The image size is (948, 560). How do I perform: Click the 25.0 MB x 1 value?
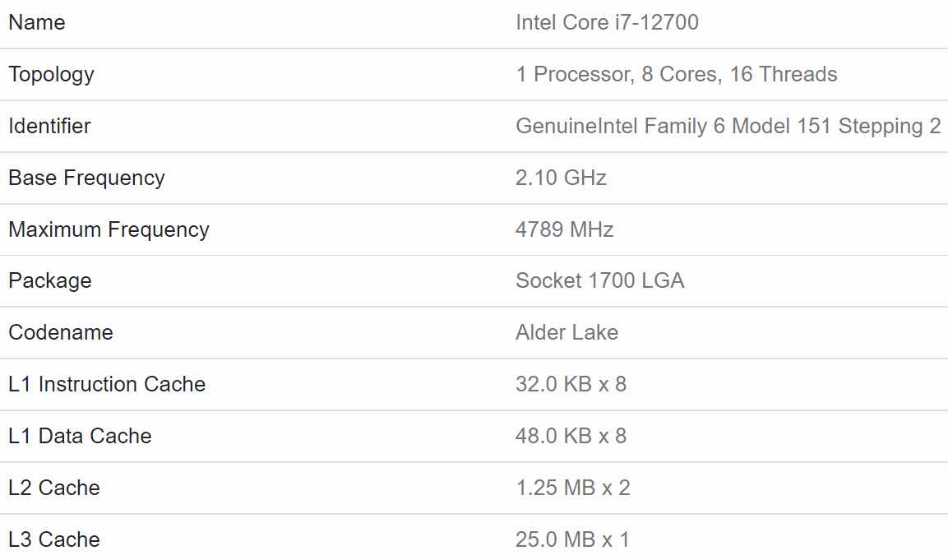coord(572,539)
